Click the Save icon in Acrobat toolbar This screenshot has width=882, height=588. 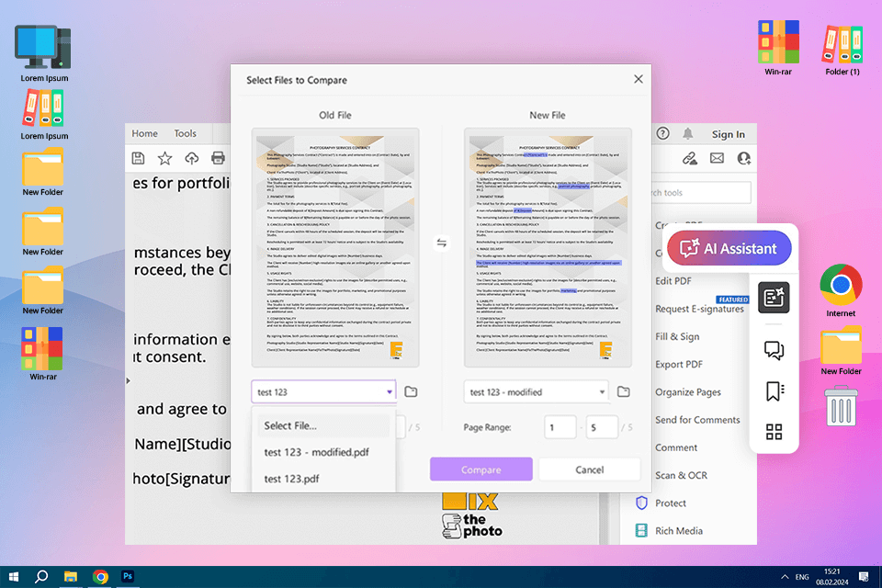click(139, 158)
